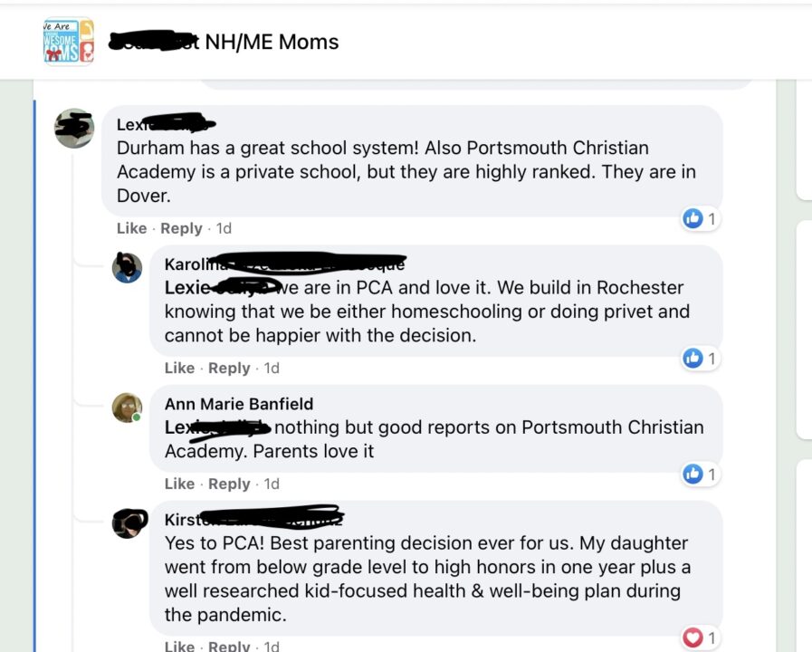The width and height of the screenshot is (812, 652).
Task: Open Kirsten's profile picture
Action: pos(129,523)
